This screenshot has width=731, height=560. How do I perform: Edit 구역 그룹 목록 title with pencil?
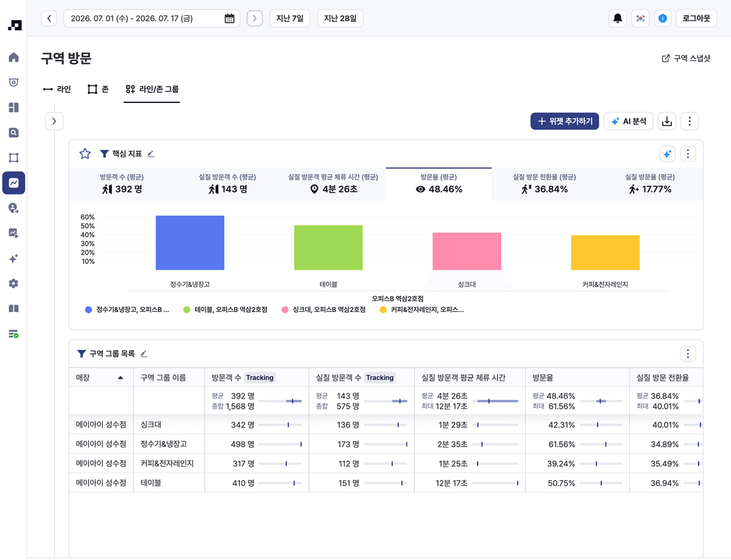[x=144, y=353]
